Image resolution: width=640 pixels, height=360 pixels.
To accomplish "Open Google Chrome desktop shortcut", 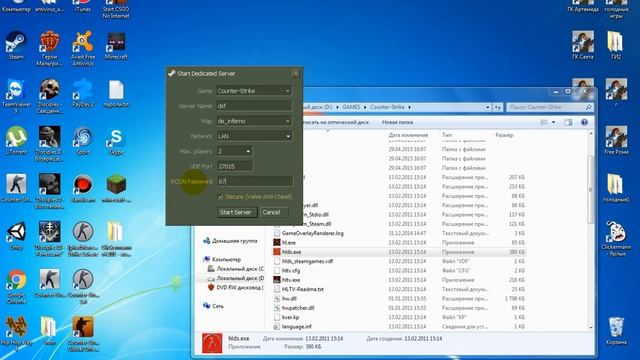I will [x=16, y=287].
